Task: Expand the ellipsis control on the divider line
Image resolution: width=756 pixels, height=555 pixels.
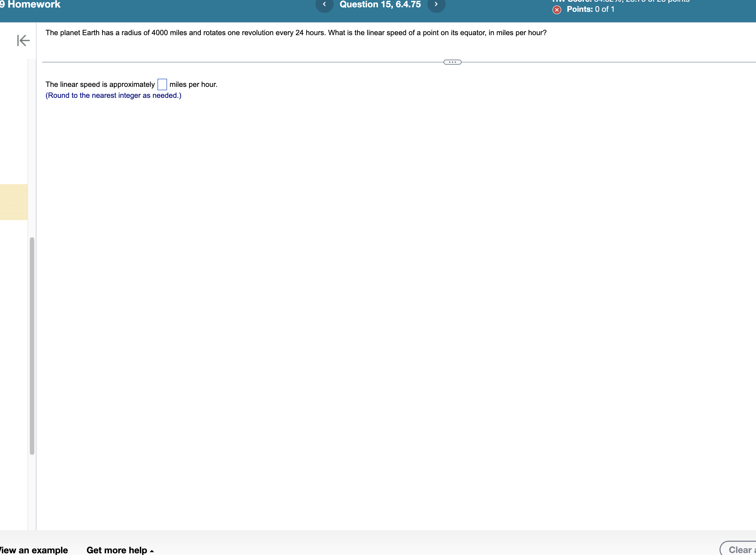Action: pos(452,62)
